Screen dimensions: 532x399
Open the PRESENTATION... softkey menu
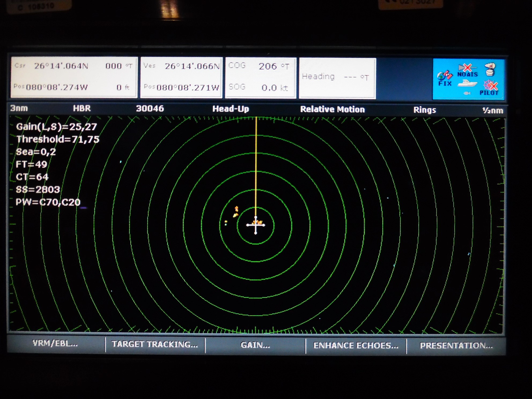456,346
